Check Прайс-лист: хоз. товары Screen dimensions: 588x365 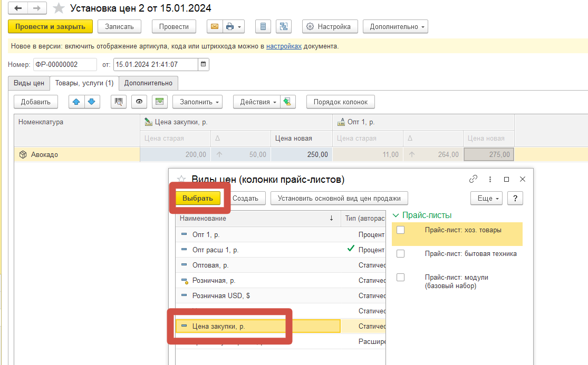[x=400, y=230]
